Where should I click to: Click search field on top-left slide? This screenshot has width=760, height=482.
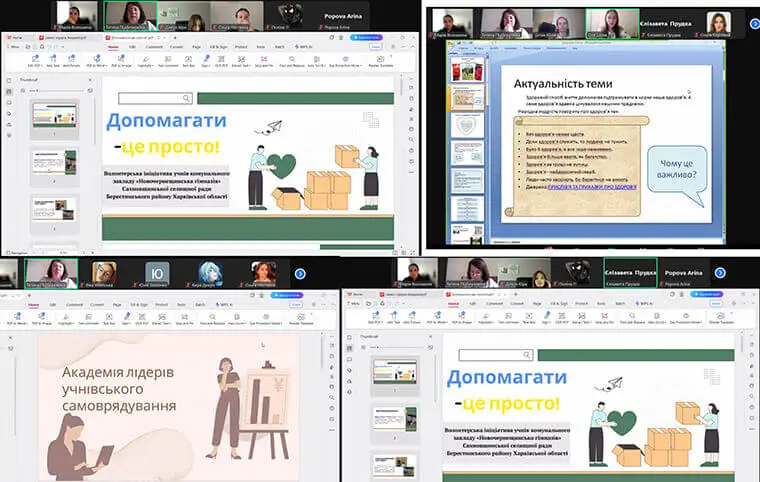(x=156, y=98)
